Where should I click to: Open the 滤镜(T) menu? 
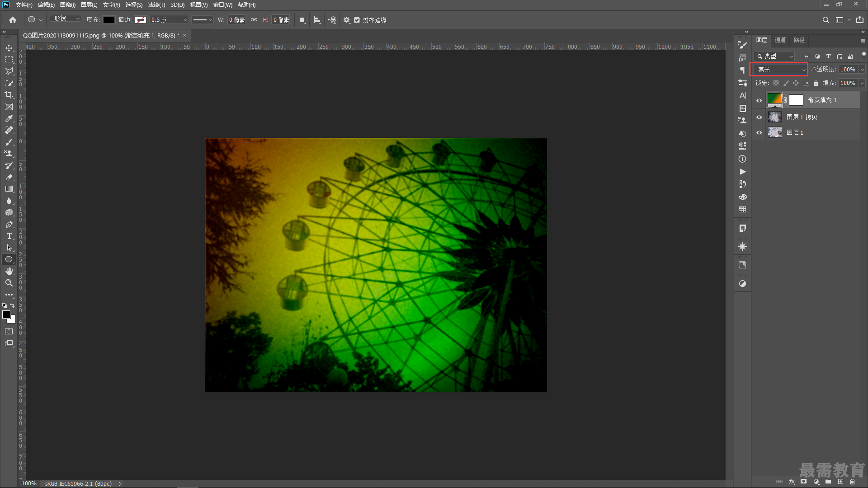coord(156,5)
